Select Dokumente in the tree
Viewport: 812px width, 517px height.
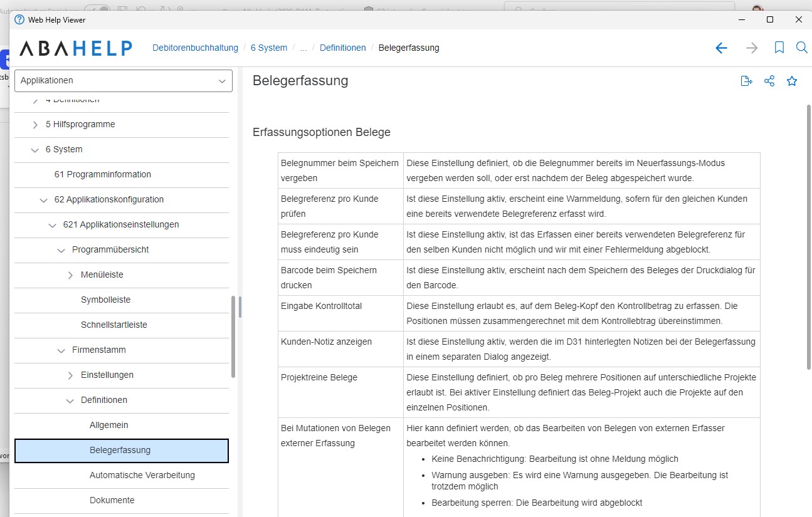click(x=112, y=500)
